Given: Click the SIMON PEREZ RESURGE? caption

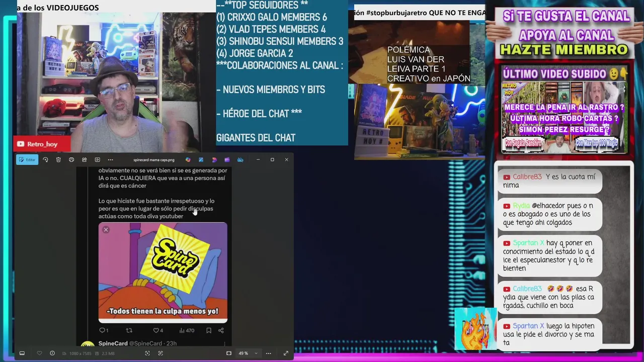Looking at the screenshot, I should pos(564,130).
